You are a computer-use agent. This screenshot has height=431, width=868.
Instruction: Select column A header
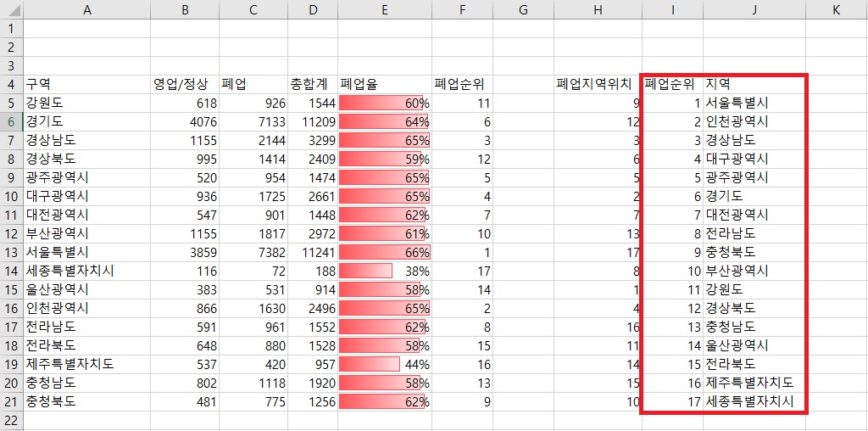pyautogui.click(x=86, y=8)
